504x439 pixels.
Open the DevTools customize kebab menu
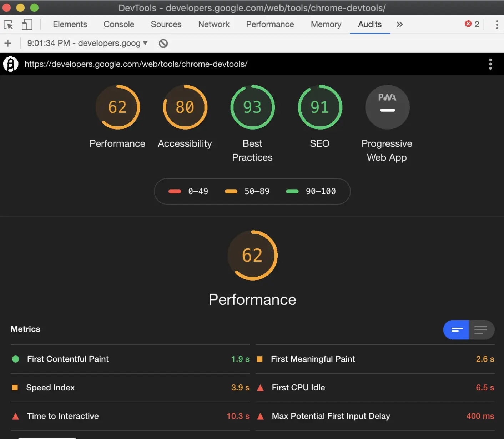497,25
